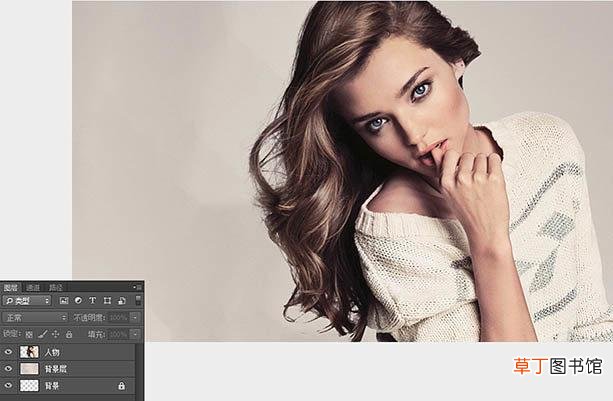Filter layers by smart object icon

pos(122,301)
